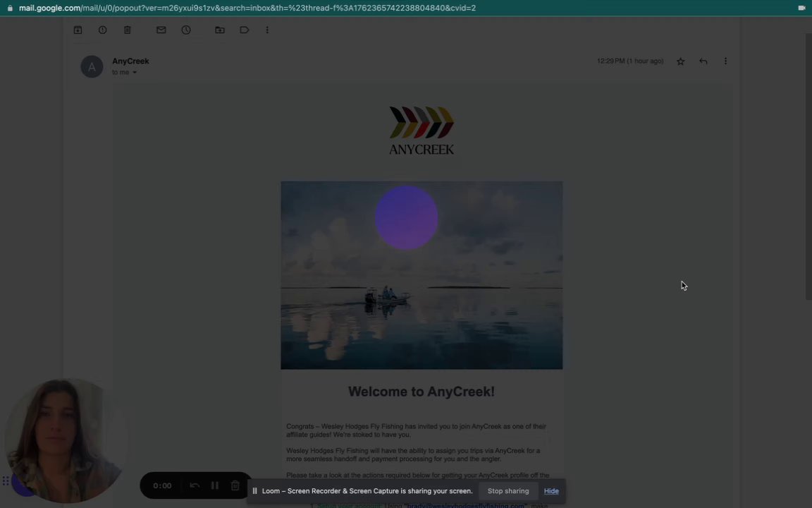Viewport: 812px width, 508px height.
Task: Expand the 'to me' recipient details arrow
Action: pyautogui.click(x=135, y=73)
